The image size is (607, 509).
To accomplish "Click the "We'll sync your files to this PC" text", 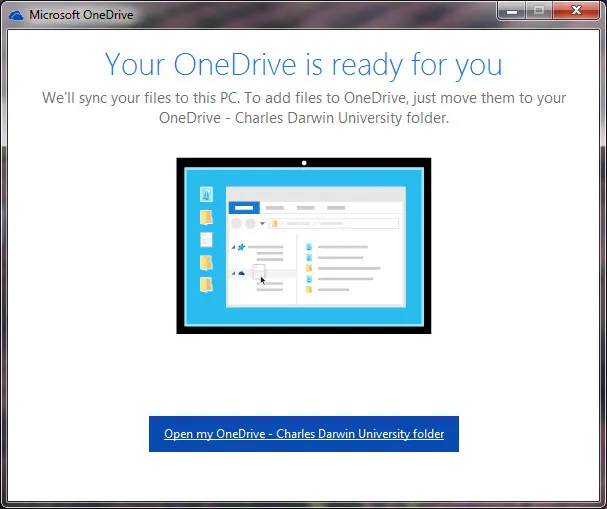I will pyautogui.click(x=141, y=98).
